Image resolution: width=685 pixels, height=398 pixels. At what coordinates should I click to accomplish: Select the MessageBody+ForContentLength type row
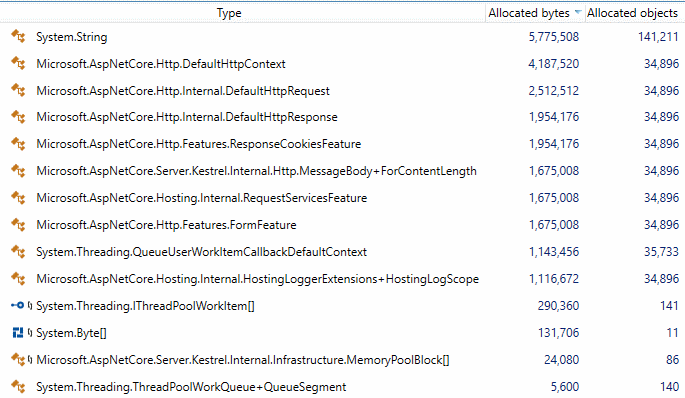coord(341,171)
